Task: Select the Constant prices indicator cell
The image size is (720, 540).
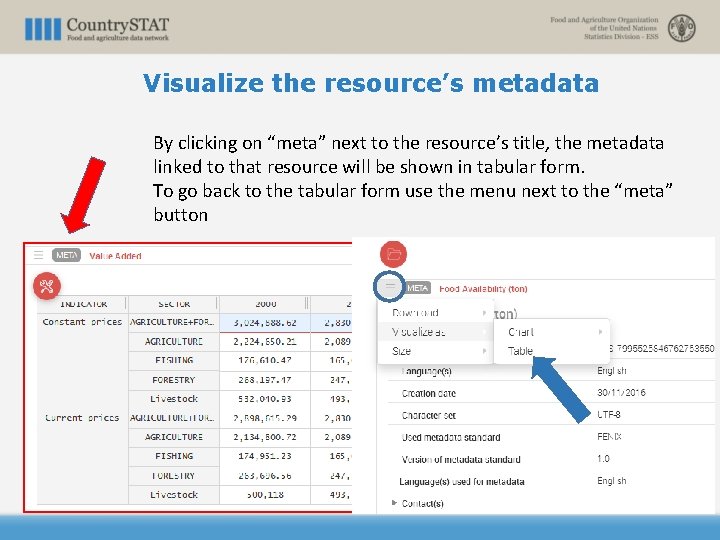Action: tap(82, 322)
